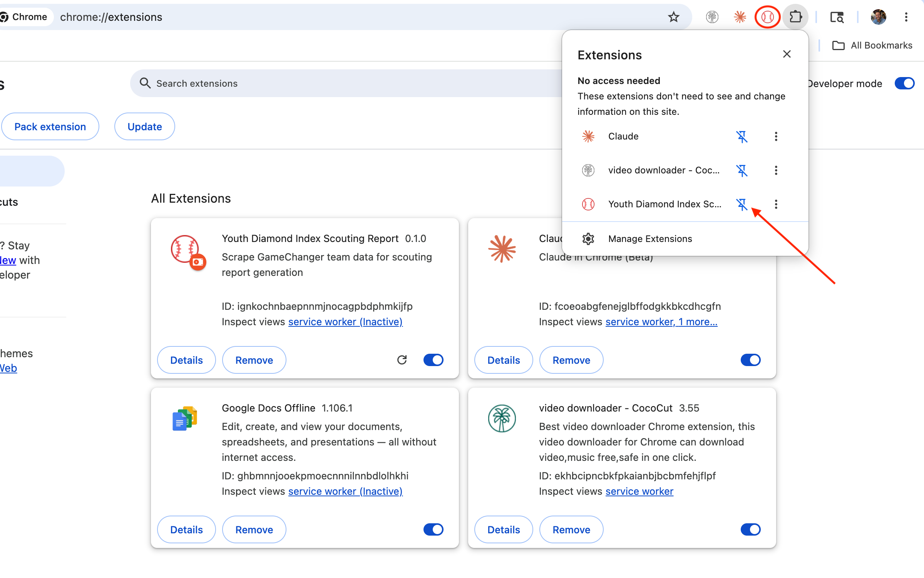Open the tab search icon in toolbar

(837, 17)
